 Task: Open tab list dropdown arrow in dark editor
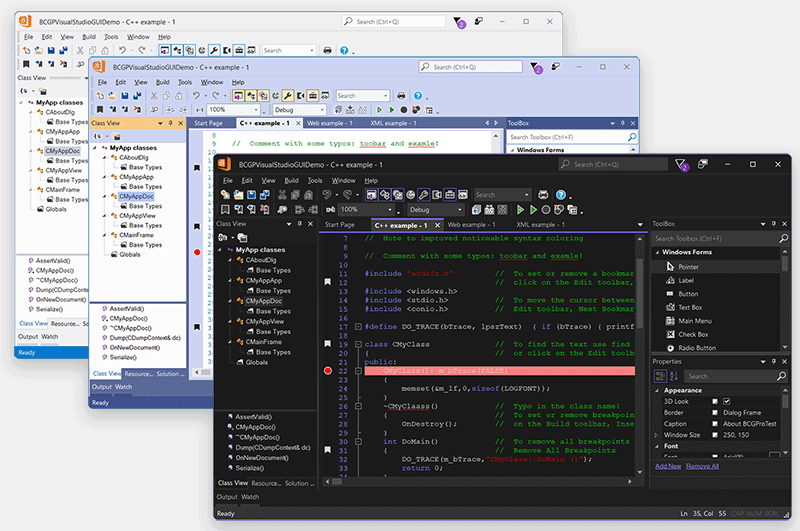tap(640, 224)
